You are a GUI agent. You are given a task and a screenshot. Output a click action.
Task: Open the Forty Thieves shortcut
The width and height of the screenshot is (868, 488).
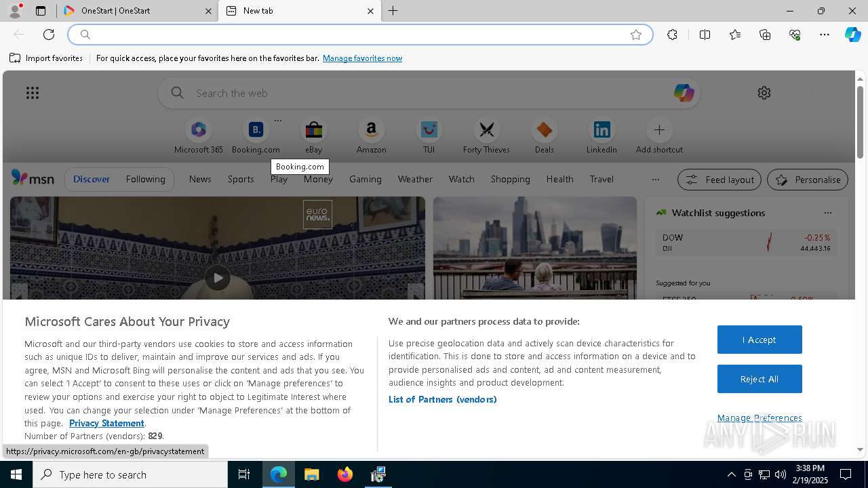point(486,136)
